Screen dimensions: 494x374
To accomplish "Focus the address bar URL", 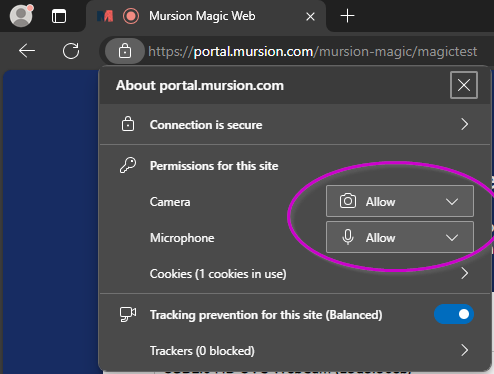I will 312,51.
